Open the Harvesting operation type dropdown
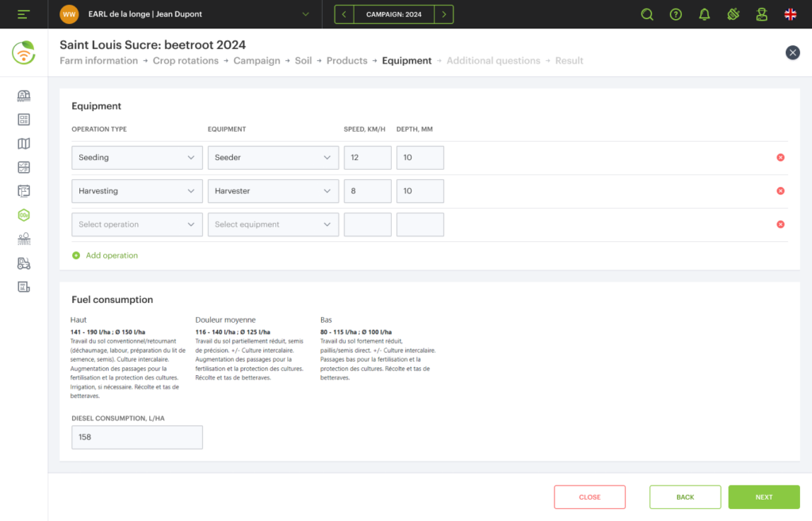Screen dimensions: 812x521 coord(137,191)
